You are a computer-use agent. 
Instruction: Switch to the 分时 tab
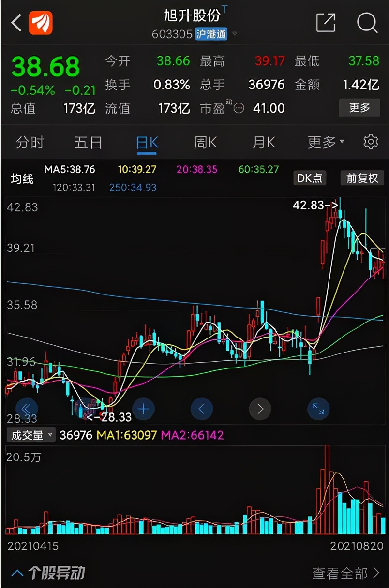click(x=30, y=142)
